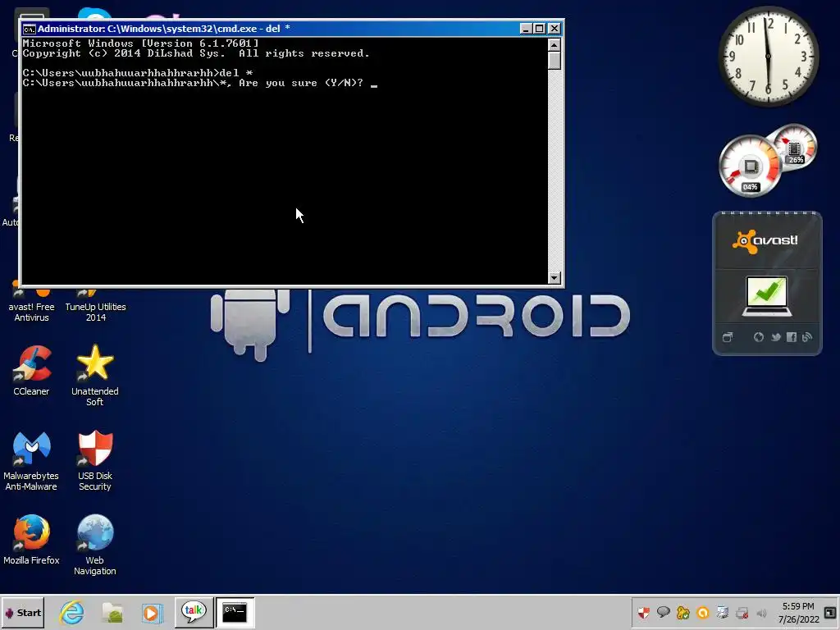Click the avast gadget Facebook icon

coord(792,337)
